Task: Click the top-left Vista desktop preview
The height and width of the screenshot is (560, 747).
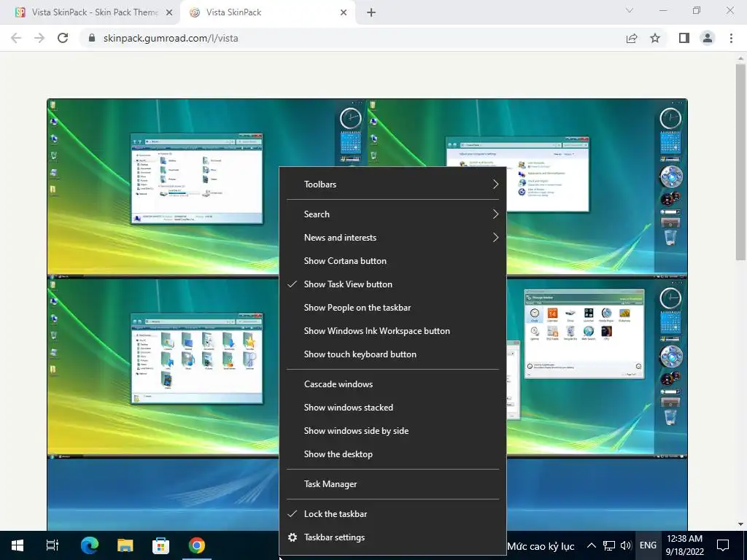Action: 163,187
